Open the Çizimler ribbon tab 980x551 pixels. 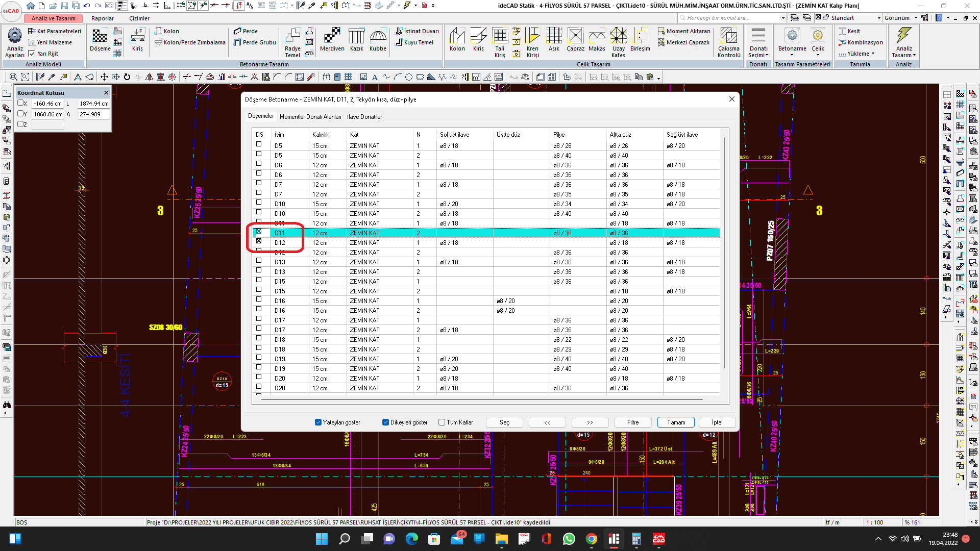[139, 18]
